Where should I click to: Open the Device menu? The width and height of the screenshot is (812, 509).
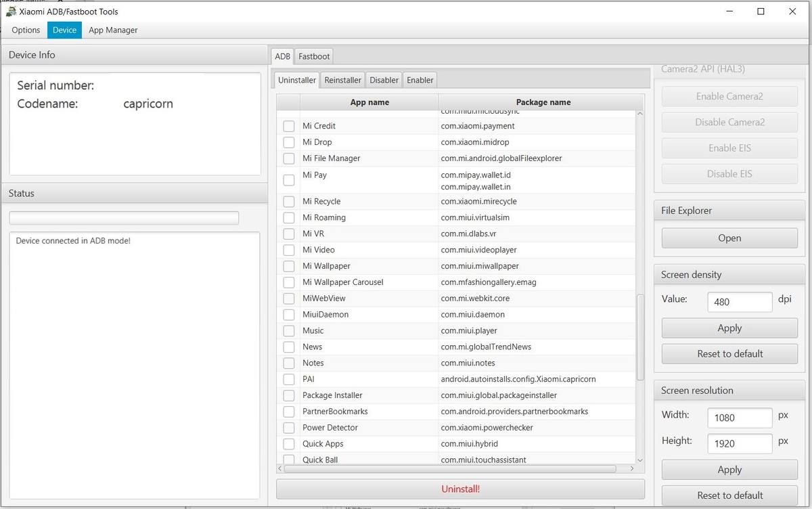click(64, 30)
